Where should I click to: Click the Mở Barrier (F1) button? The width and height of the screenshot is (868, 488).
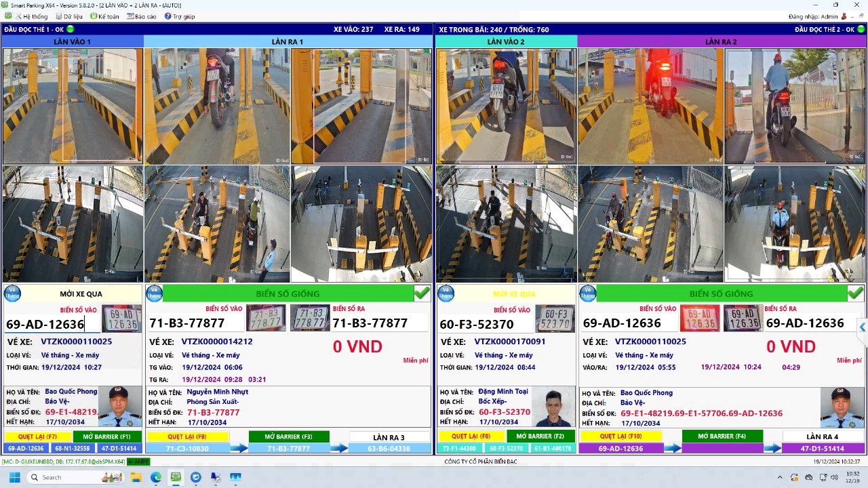coord(107,436)
